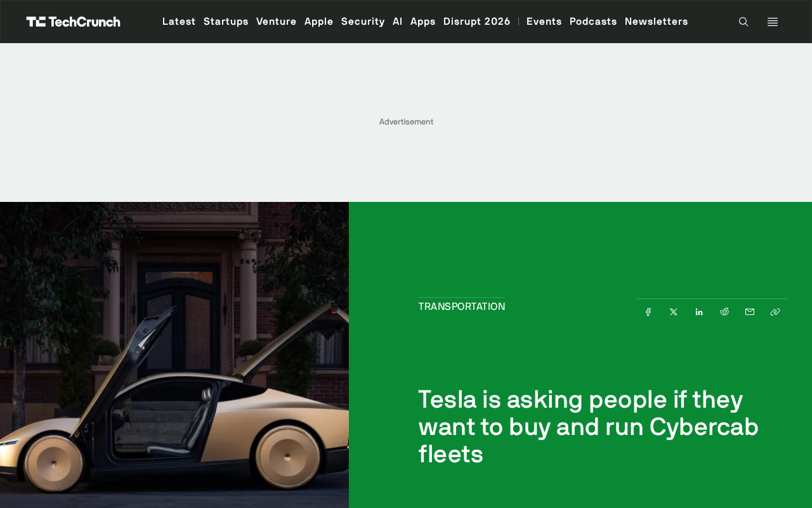Open Podcasts nav item

click(593, 22)
